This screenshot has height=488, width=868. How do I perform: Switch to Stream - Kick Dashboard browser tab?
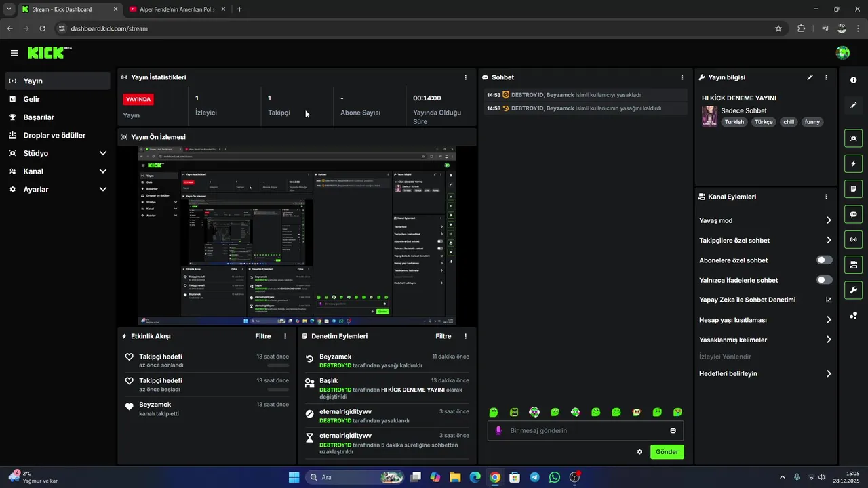pyautogui.click(x=70, y=9)
